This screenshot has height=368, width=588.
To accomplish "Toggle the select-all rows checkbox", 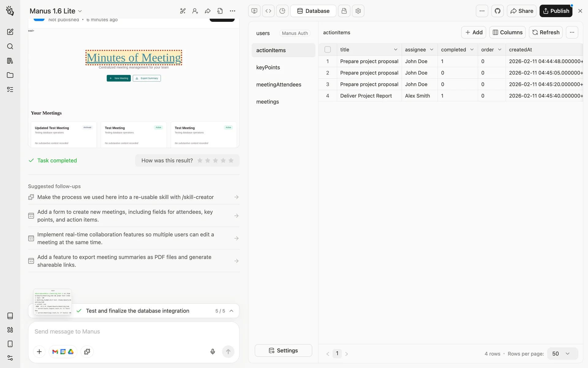I will coord(327,49).
